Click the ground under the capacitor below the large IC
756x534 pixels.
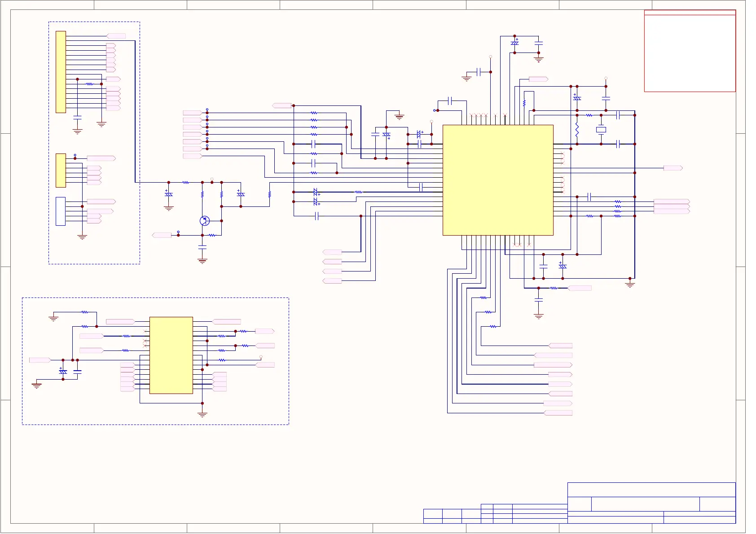tap(539, 316)
